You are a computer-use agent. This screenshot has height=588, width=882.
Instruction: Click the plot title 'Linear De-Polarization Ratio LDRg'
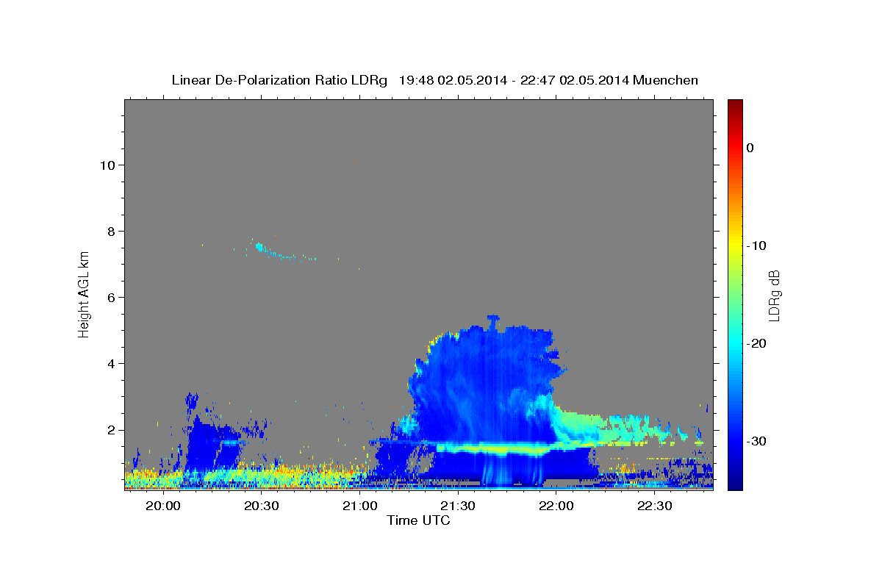coord(279,80)
